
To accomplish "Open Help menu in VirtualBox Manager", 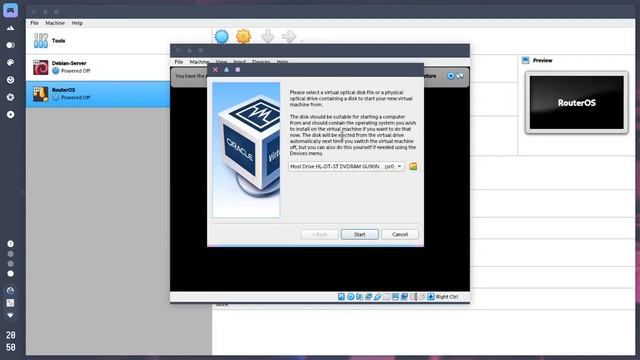I will (x=77, y=23).
